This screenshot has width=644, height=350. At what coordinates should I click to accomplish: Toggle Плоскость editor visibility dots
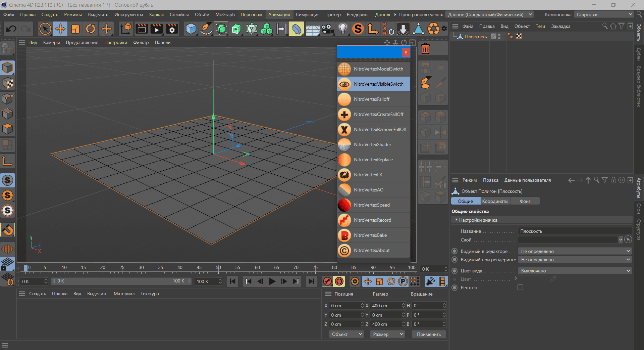click(x=499, y=36)
